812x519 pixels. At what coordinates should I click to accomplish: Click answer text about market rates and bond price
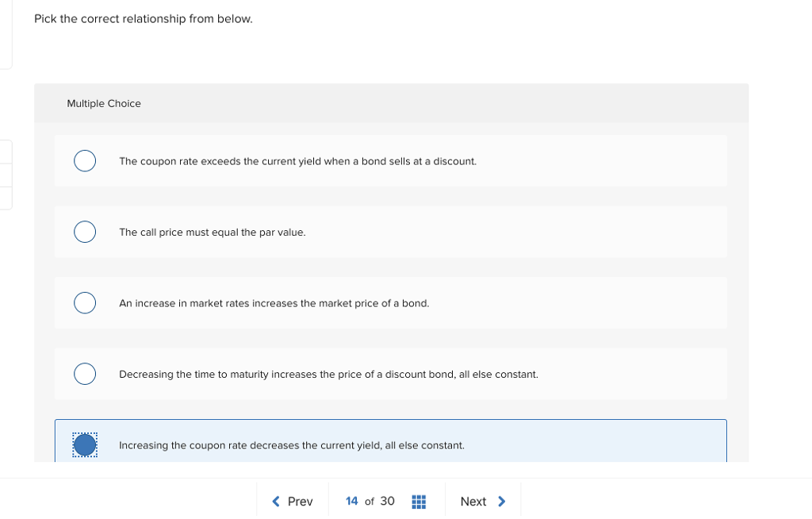pyautogui.click(x=274, y=303)
